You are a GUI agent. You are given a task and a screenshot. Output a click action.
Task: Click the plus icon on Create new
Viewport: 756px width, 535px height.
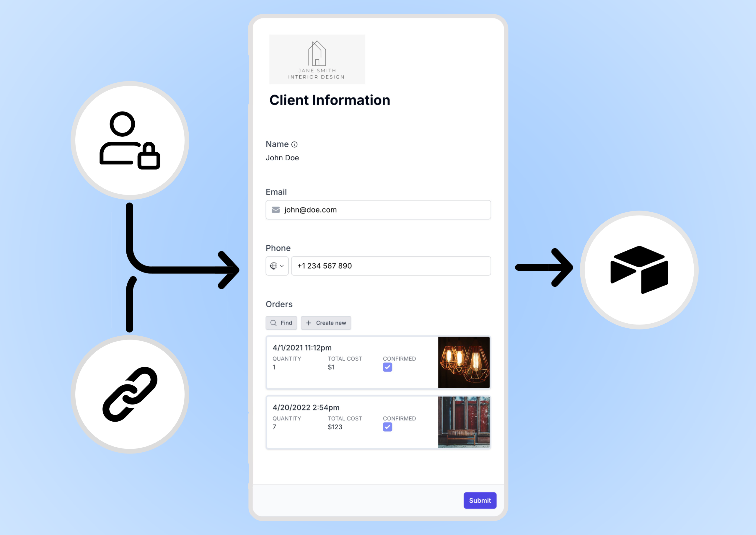(x=309, y=323)
